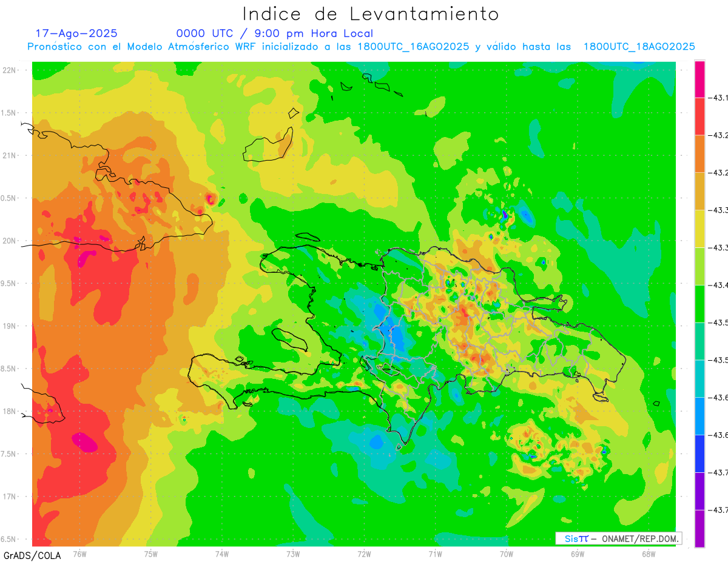Click the '19N' latitude label
Viewport: 728px width, 562px height.
[10, 326]
